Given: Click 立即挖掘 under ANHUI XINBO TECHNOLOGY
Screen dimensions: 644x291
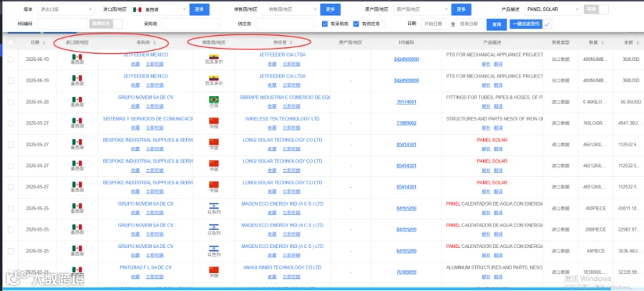Looking at the screenshot, I should tap(291, 277).
